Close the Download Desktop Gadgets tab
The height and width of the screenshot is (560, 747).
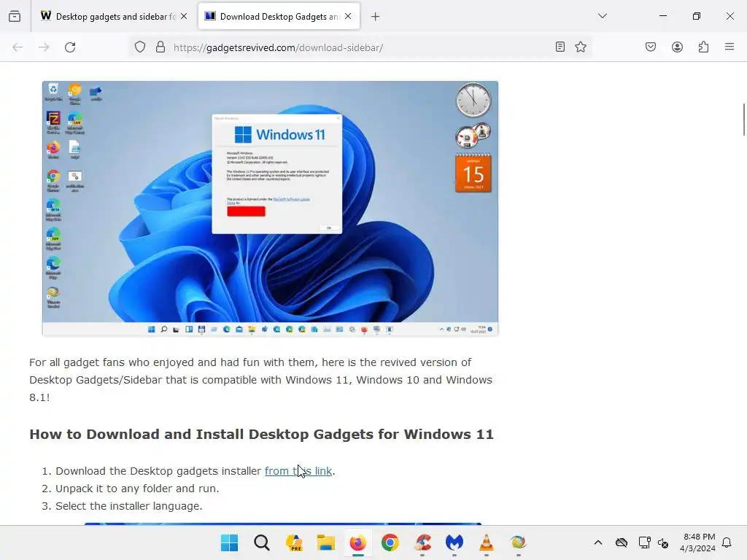[x=348, y=16]
